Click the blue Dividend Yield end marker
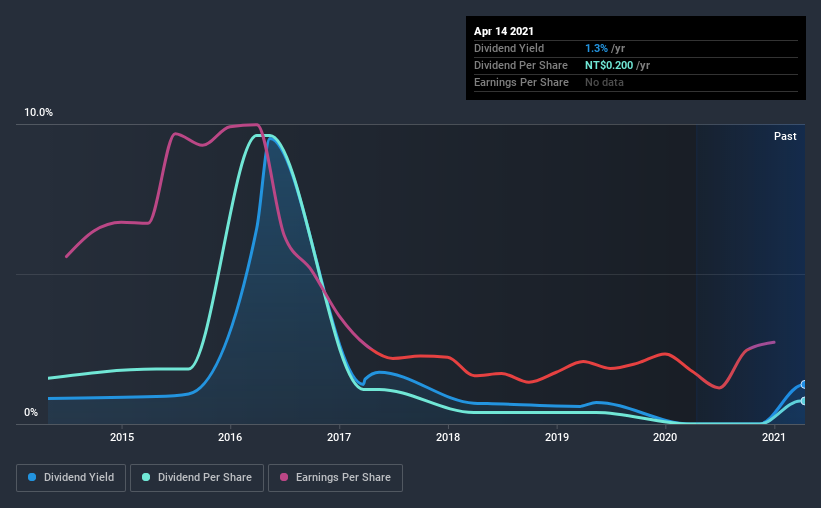821x508 pixels. click(803, 384)
